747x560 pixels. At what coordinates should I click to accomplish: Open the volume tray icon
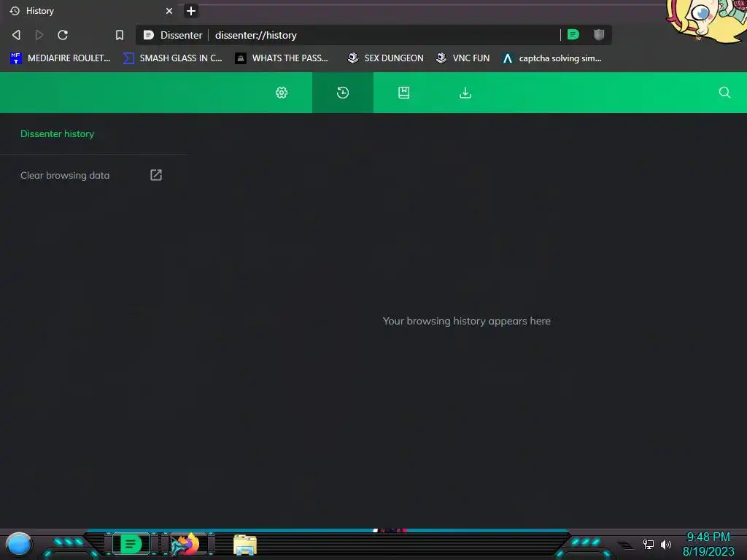[665, 544]
